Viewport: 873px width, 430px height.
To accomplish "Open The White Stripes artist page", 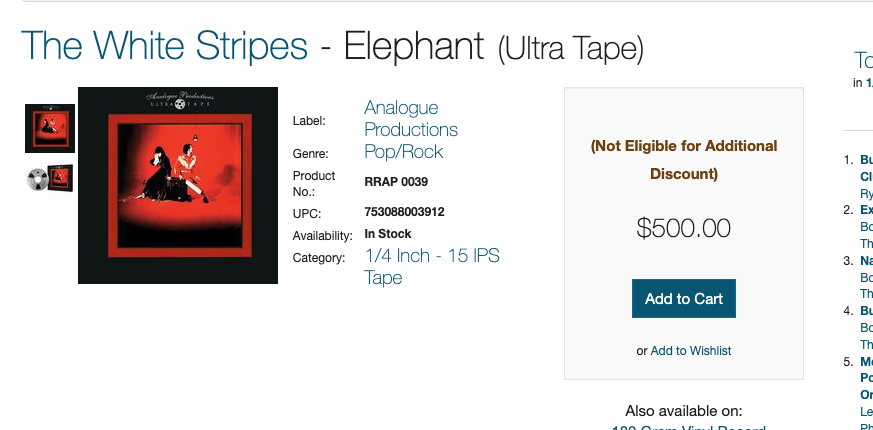I will [164, 45].
